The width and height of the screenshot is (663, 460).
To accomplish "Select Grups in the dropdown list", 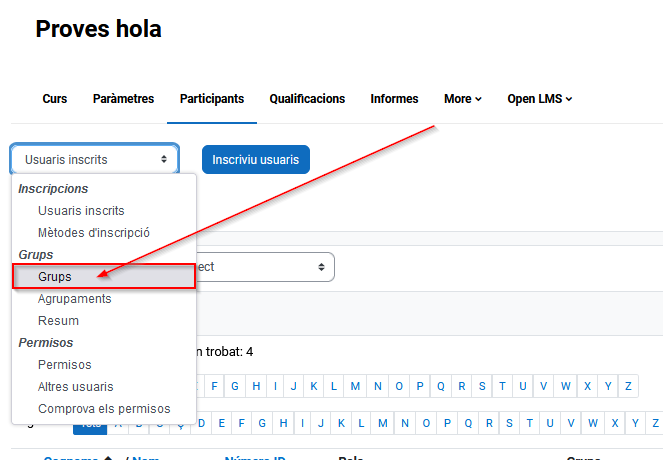I will pyautogui.click(x=55, y=277).
